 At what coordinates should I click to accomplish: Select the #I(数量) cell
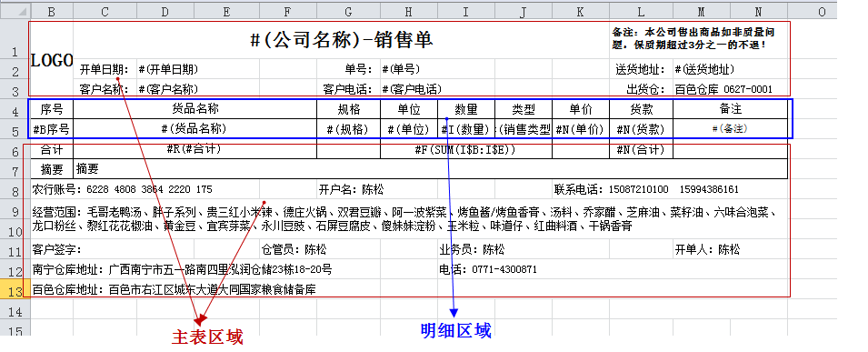coord(466,129)
